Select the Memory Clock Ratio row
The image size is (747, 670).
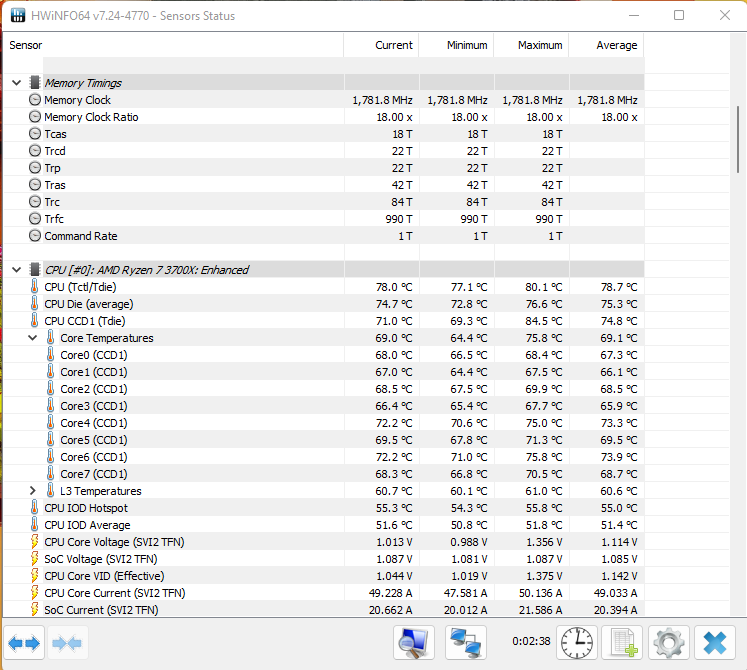tap(324, 117)
